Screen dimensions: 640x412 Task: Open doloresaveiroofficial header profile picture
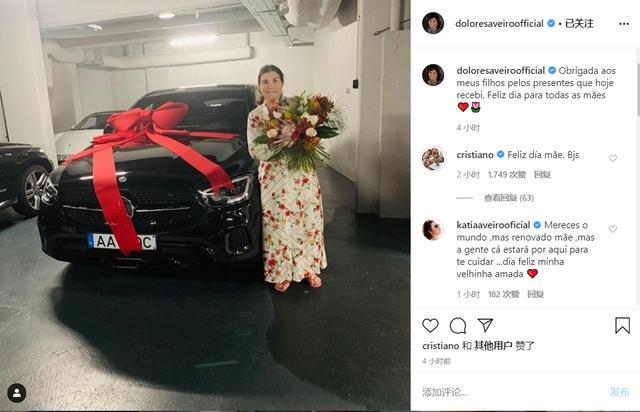click(x=433, y=23)
